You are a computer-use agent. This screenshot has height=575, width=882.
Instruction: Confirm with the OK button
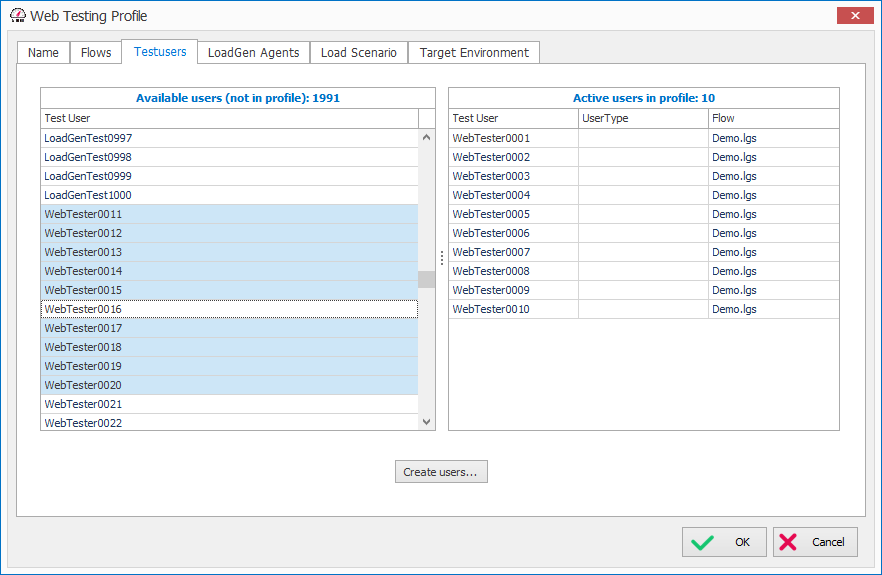click(x=724, y=542)
